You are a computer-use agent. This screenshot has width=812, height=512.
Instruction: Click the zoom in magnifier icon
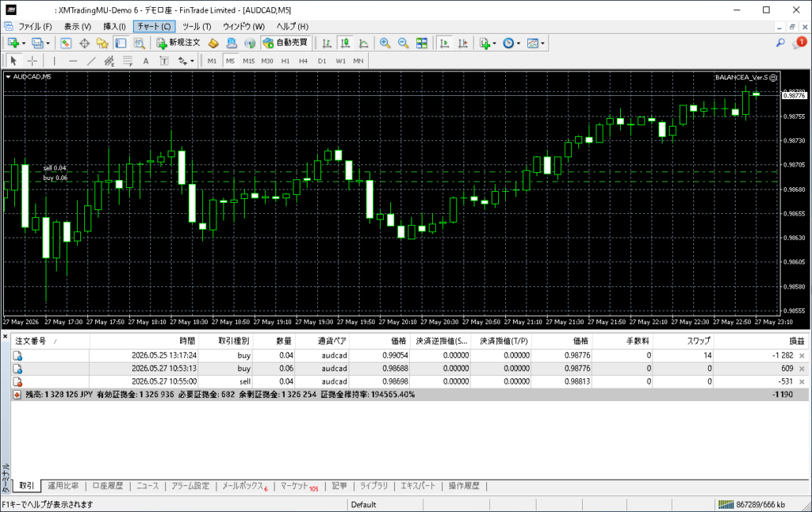click(x=385, y=43)
